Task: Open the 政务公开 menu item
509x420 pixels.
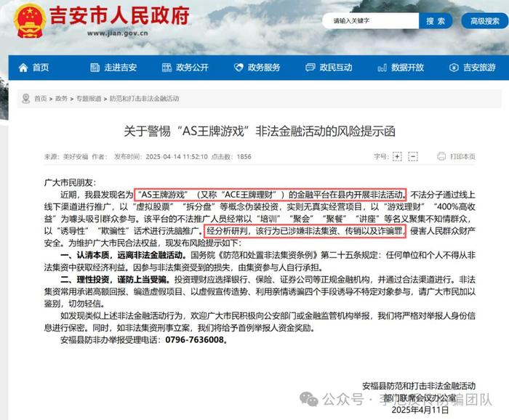Action: [x=185, y=68]
